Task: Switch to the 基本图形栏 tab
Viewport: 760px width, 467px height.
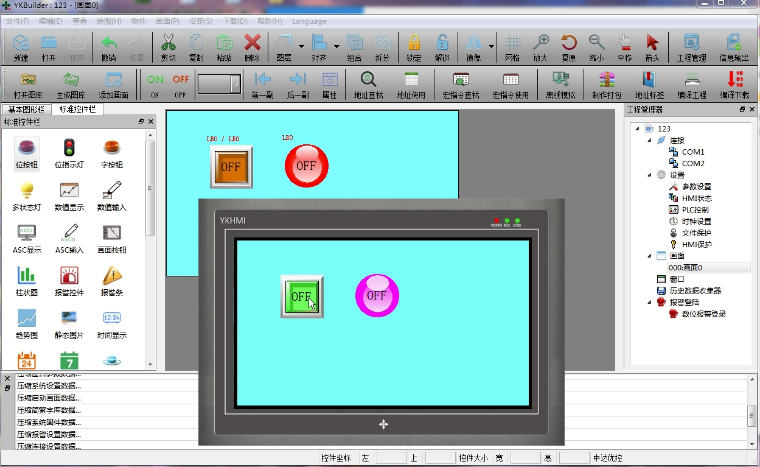Action: tap(26, 109)
